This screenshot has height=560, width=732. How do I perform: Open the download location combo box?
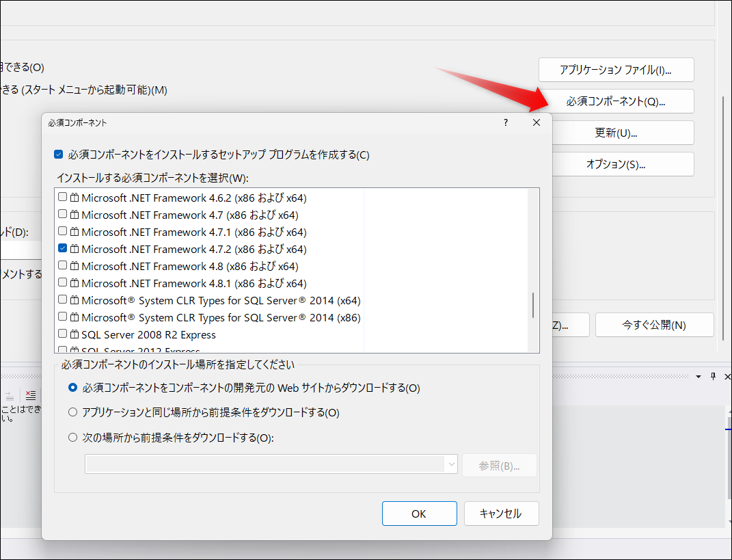coord(271,464)
